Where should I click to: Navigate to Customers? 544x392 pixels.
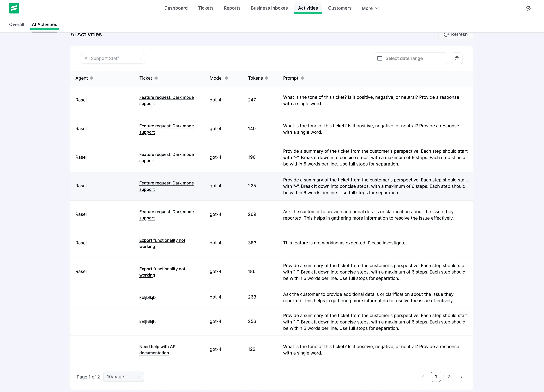tap(340, 8)
